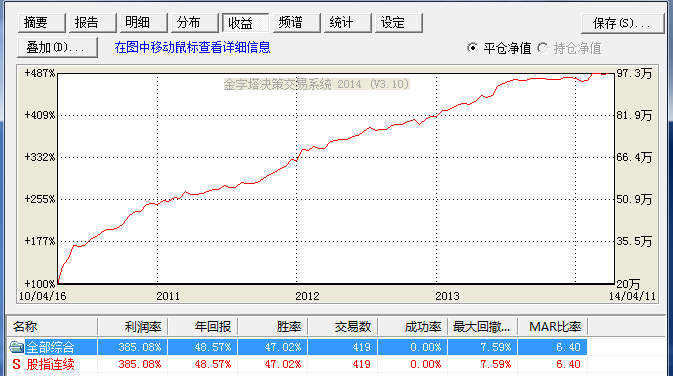673x376 pixels.
Task: Sort by the 成功率 column header
Action: pyautogui.click(x=412, y=327)
